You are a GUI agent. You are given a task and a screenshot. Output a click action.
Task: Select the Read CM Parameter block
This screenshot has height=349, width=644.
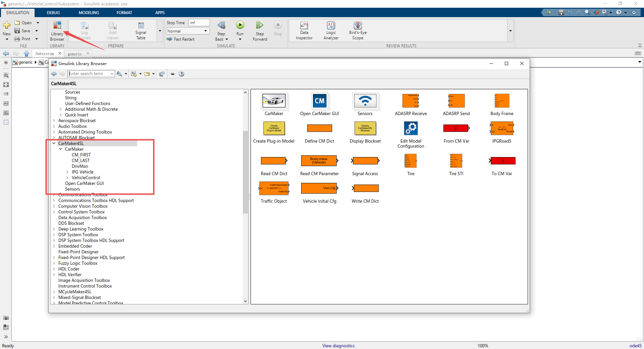pyautogui.click(x=320, y=161)
